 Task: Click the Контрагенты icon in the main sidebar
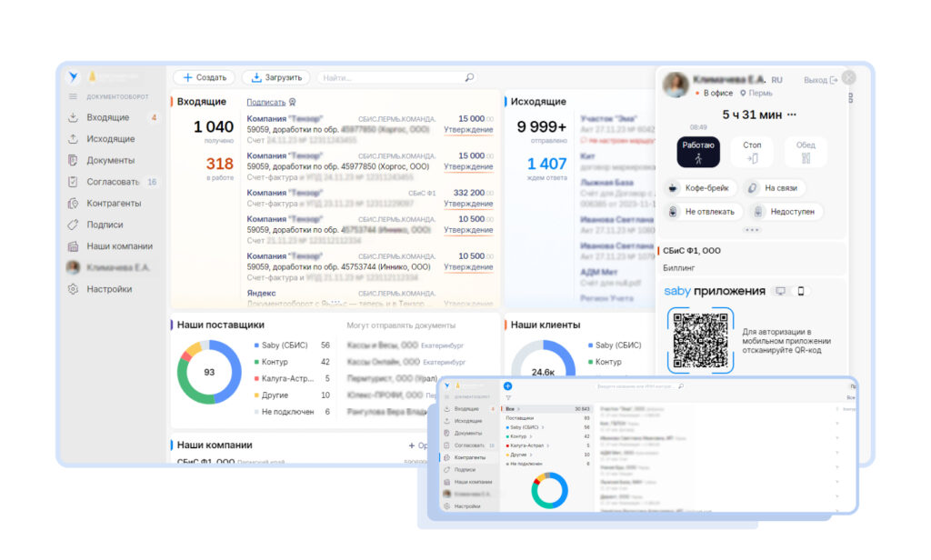point(73,204)
